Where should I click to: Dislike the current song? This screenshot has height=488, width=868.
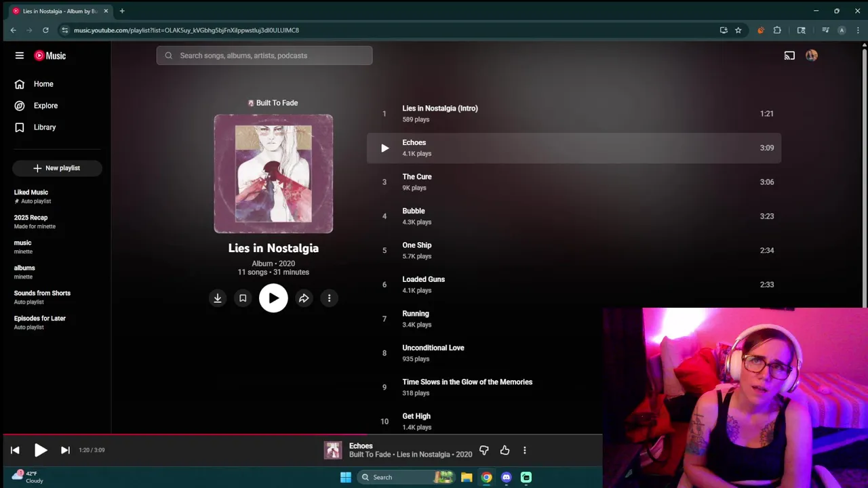[484, 450]
